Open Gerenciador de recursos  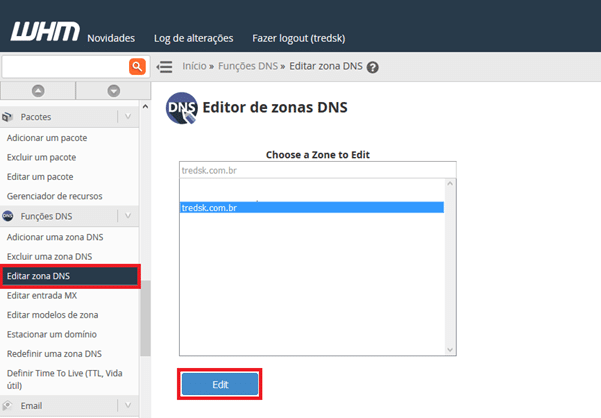pyautogui.click(x=54, y=196)
